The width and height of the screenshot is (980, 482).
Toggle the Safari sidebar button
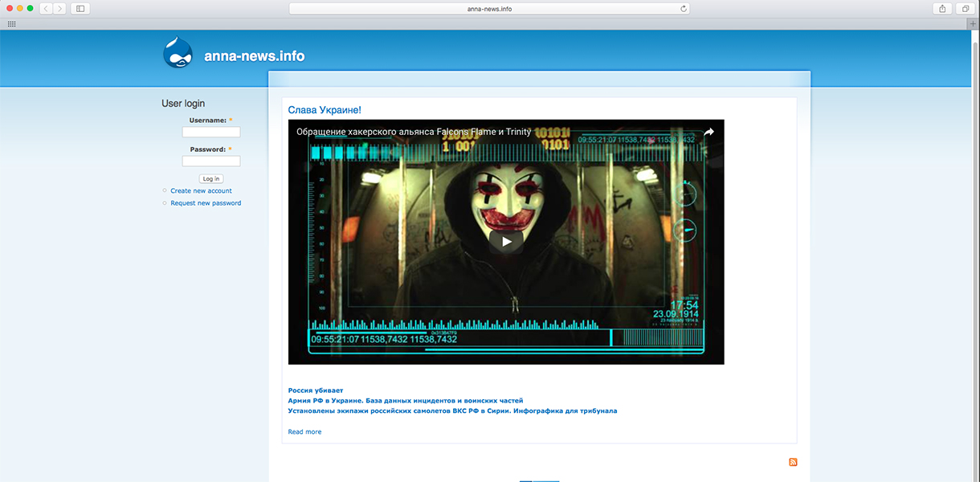tap(80, 8)
